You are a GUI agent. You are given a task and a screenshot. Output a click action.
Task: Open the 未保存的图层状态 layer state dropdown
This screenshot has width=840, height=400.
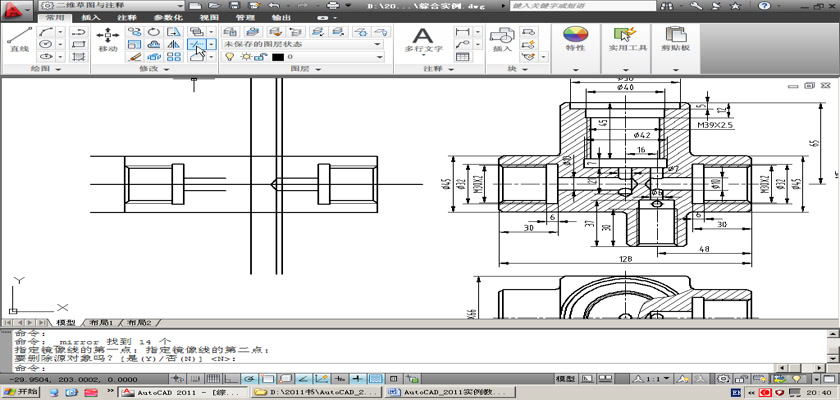(x=303, y=44)
